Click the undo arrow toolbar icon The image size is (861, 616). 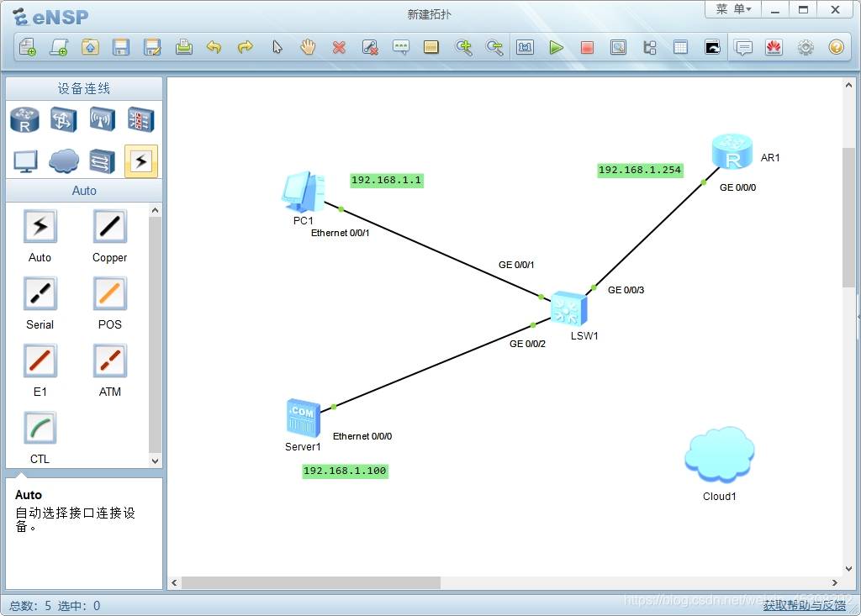pyautogui.click(x=214, y=48)
